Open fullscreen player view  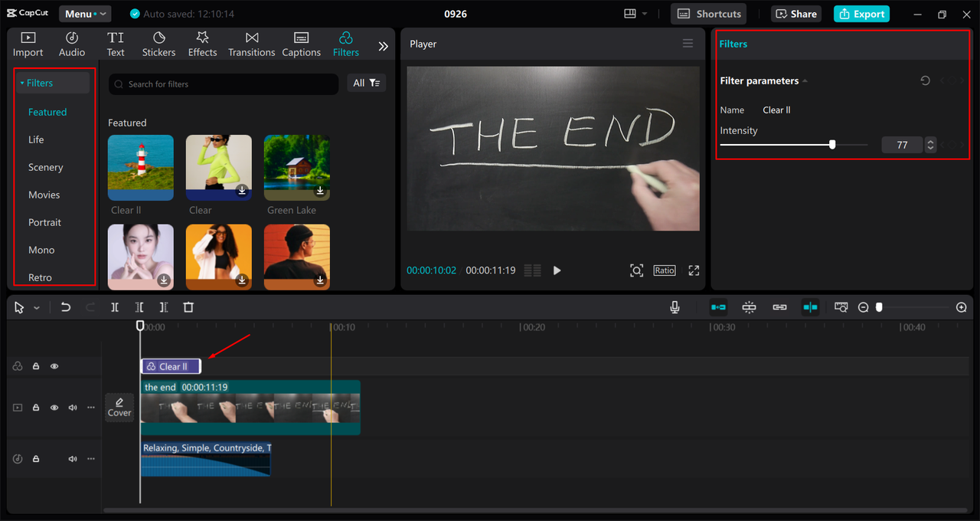pos(694,270)
